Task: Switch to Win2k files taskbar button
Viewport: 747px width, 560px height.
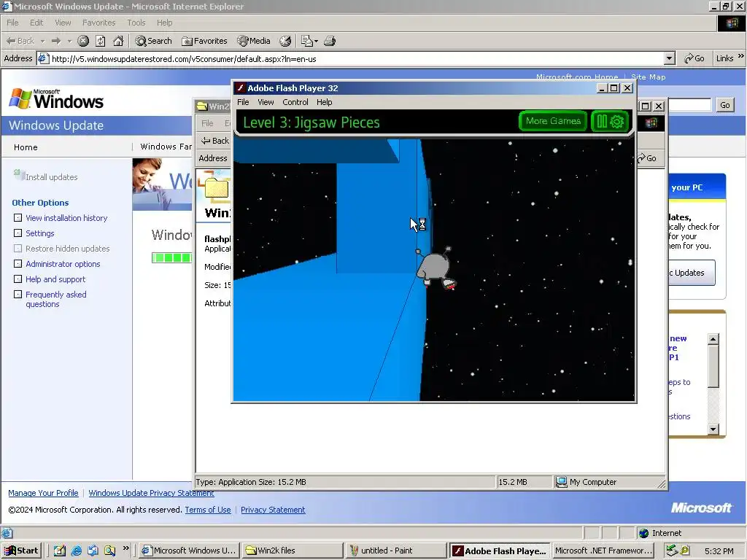Action: (x=292, y=551)
